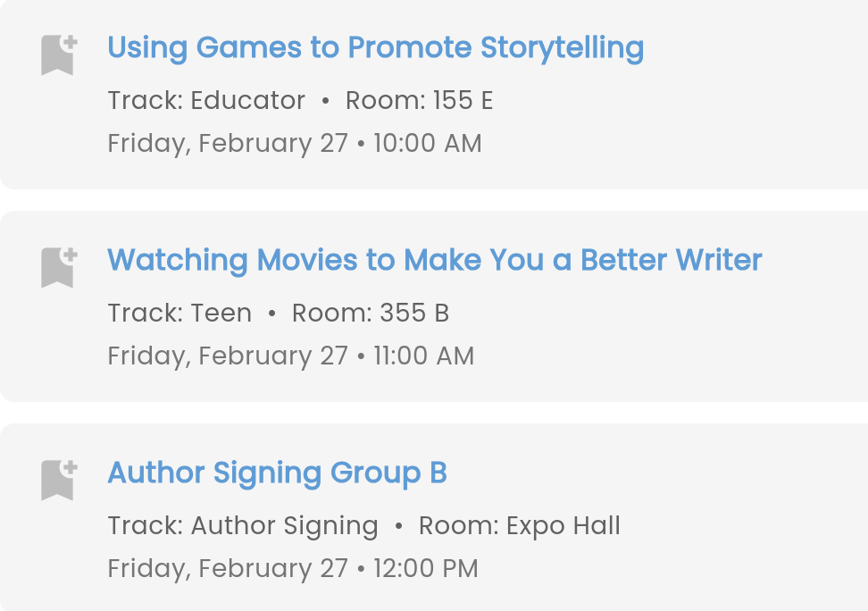Open Watching Movies to Make You a Better Writer
The height and width of the screenshot is (611, 868).
pyautogui.click(x=434, y=261)
